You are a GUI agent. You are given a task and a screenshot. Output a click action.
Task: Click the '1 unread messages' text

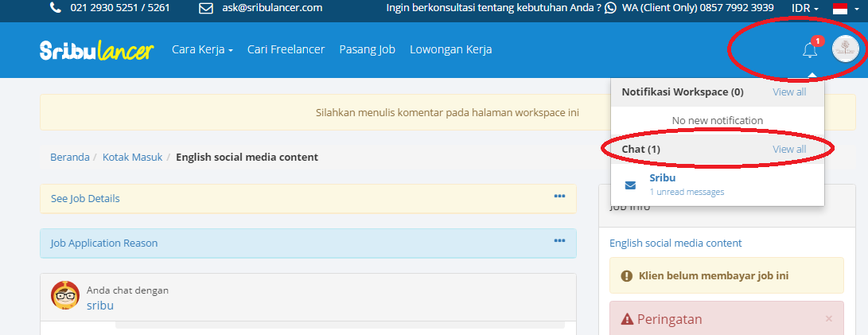pyautogui.click(x=687, y=192)
